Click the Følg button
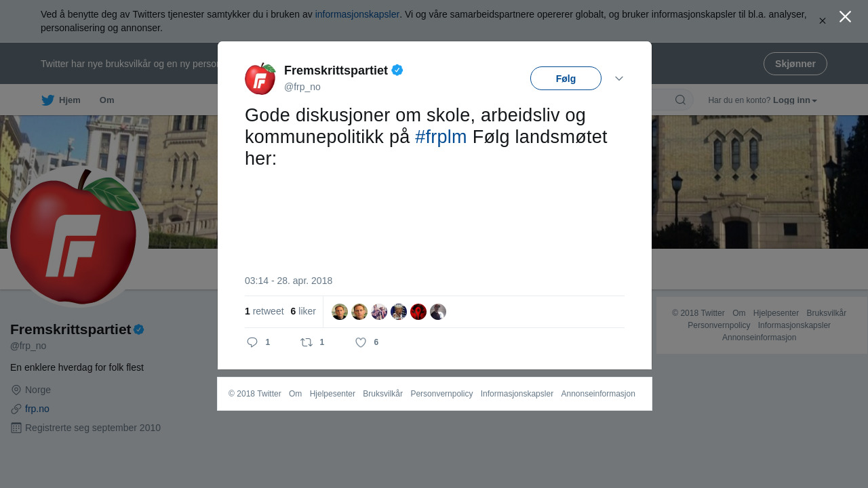The image size is (868, 488). coord(566,78)
